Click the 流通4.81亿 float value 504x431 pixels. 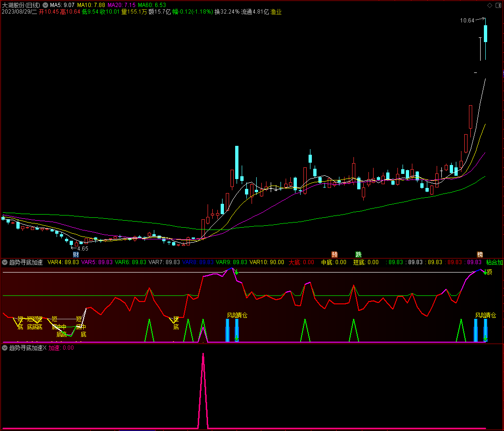[255, 12]
